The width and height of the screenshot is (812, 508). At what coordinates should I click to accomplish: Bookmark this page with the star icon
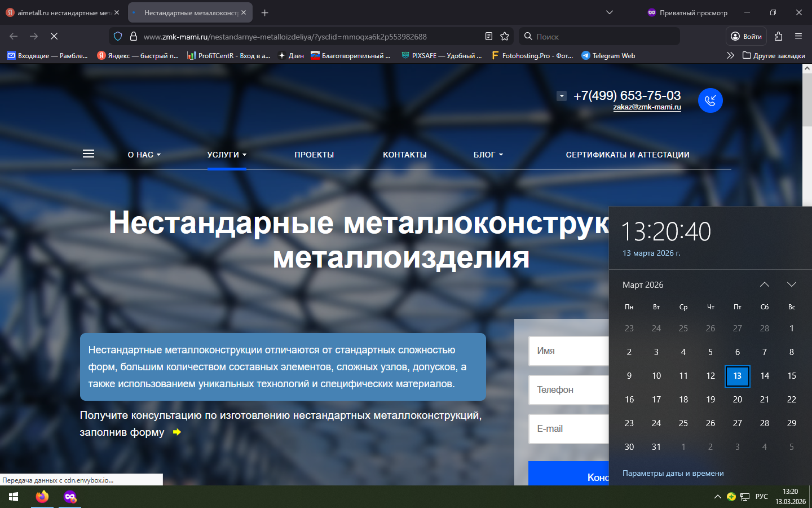[505, 36]
